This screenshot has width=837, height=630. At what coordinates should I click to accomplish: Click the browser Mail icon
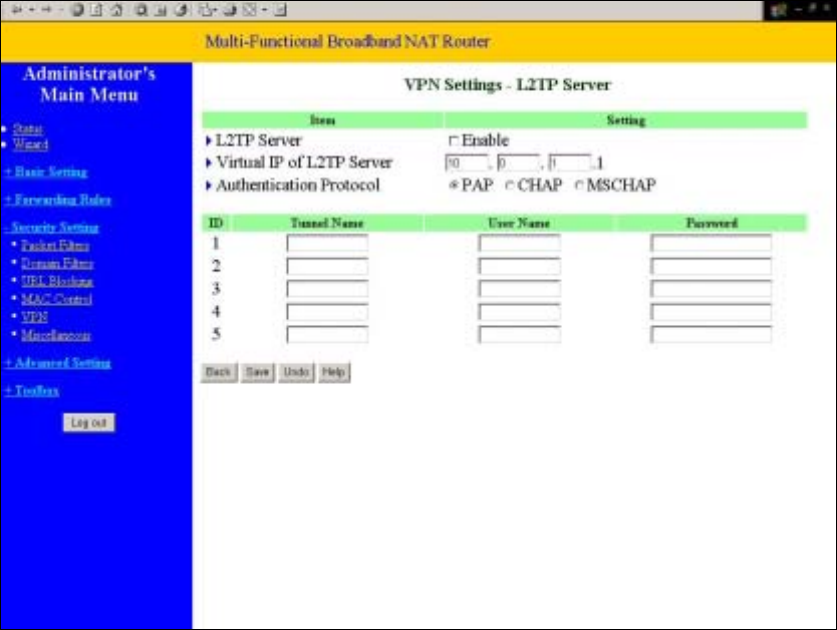point(207,9)
